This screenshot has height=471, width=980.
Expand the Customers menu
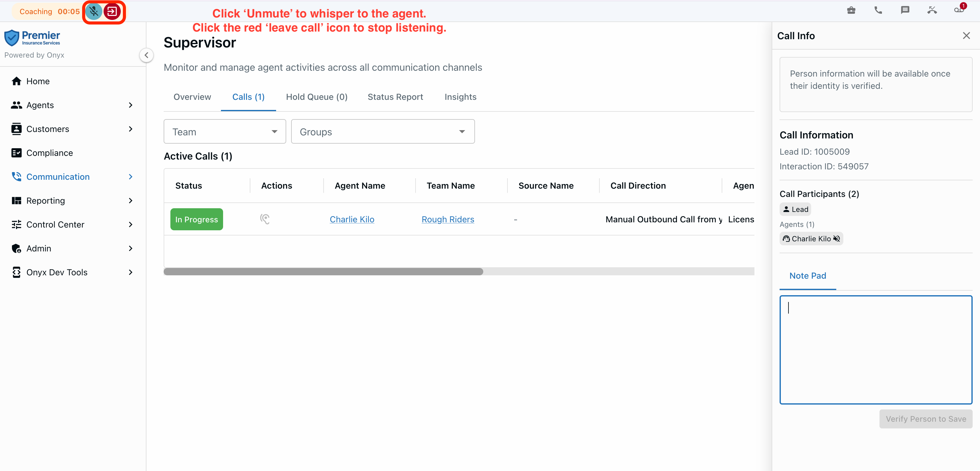click(73, 129)
